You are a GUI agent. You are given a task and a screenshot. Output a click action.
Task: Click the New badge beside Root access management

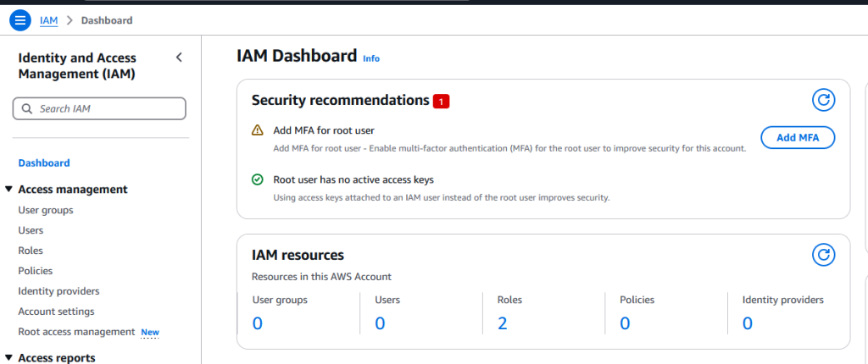[x=150, y=333]
